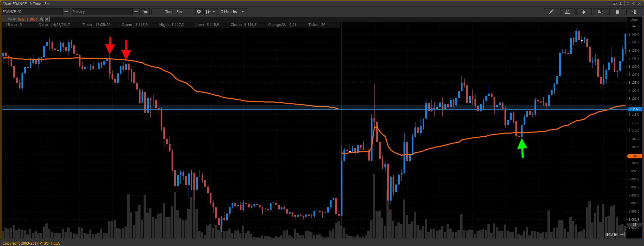Click the 33 volume value label on axis
The image size is (644, 246).
634,224
